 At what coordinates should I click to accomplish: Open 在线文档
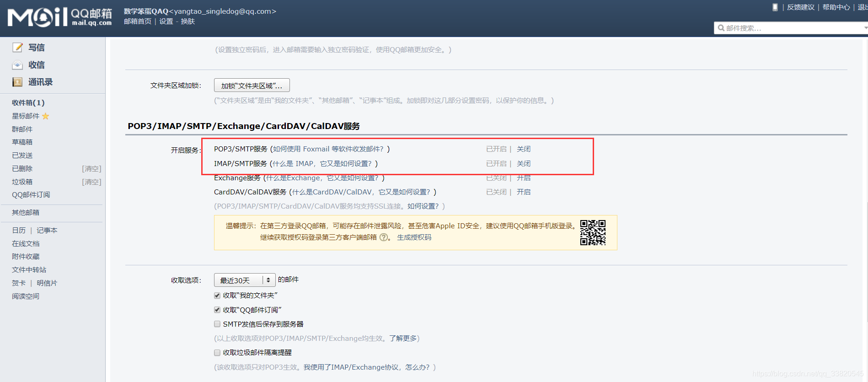coord(26,243)
